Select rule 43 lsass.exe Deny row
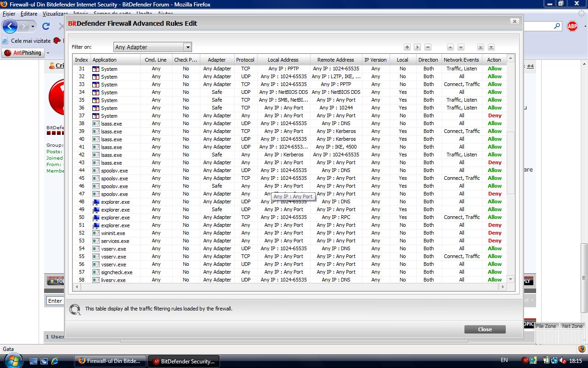Screen dimensions: 588x368 290,163
